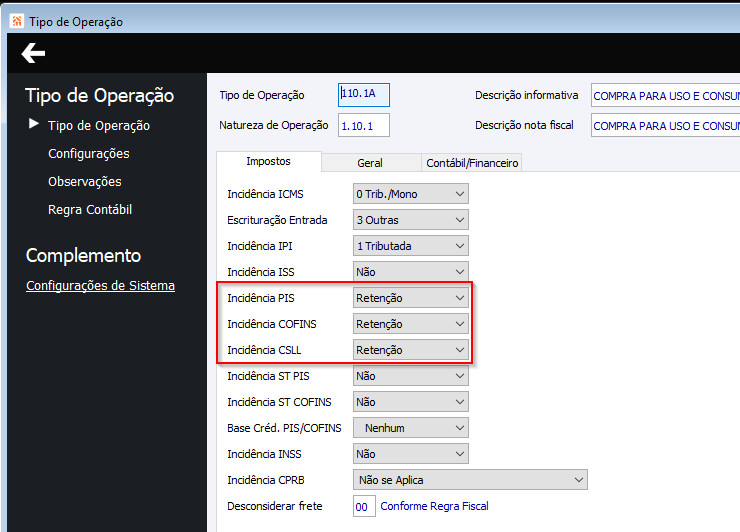Click the Descrição informativa text field
This screenshot has height=532, width=740.
pyautogui.click(x=665, y=96)
